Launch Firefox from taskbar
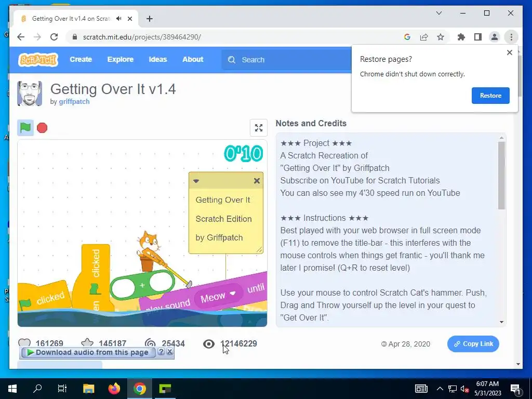This screenshot has width=532, height=399. [x=114, y=389]
